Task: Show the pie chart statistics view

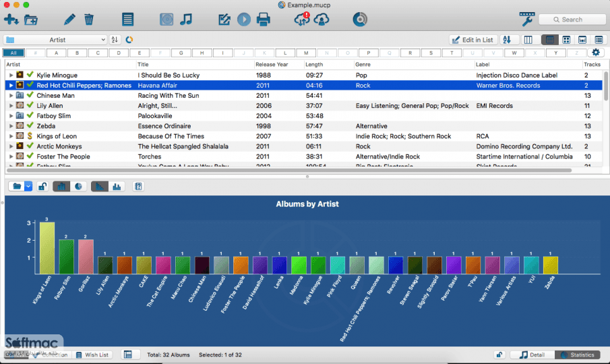Action: coord(79,187)
